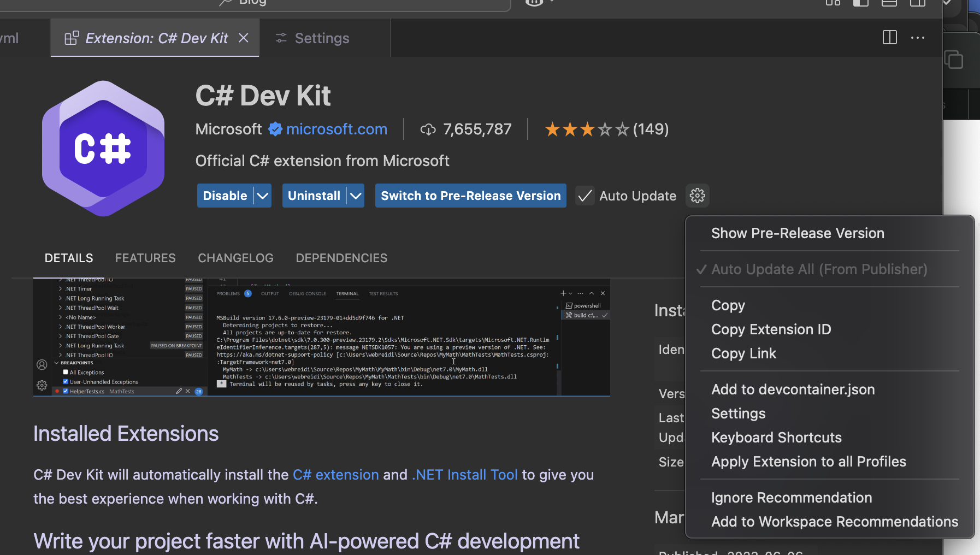Open the microsoft.com publisher link
The height and width of the screenshot is (555, 980).
336,129
